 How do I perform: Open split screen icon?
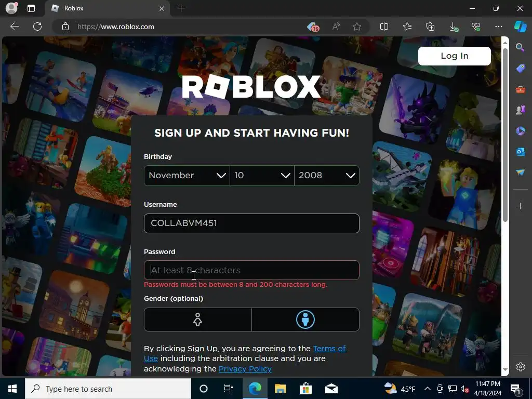pos(384,26)
